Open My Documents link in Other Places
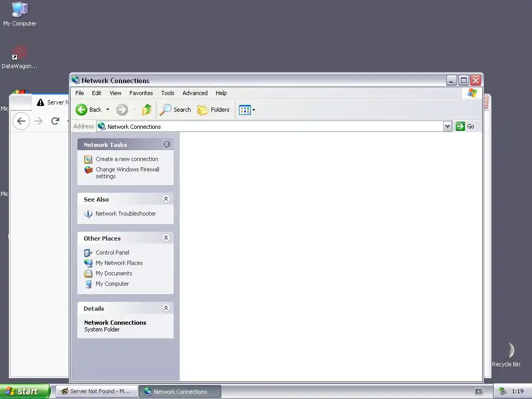This screenshot has width=532, height=399. pos(114,273)
